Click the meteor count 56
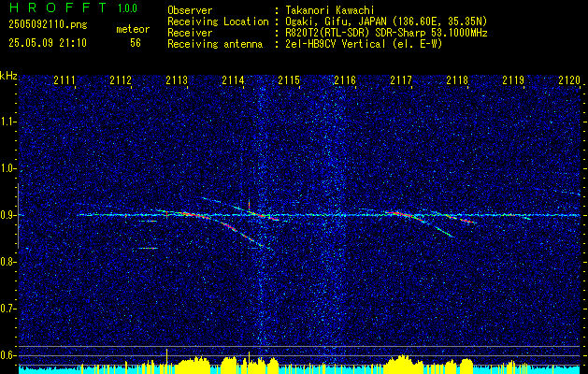 point(136,43)
